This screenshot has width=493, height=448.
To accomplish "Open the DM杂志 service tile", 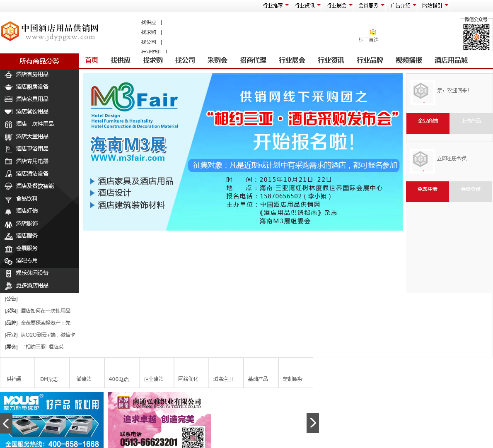I will click(52, 373).
